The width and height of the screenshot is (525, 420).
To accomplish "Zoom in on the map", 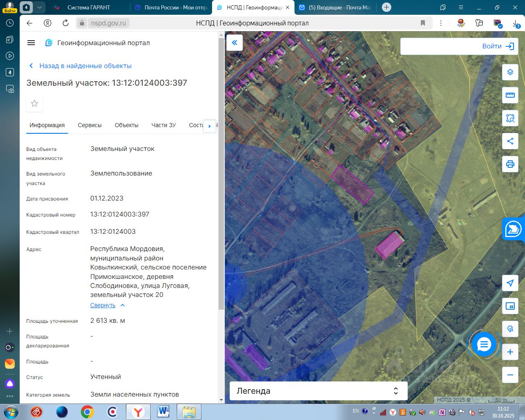I will coord(510,352).
